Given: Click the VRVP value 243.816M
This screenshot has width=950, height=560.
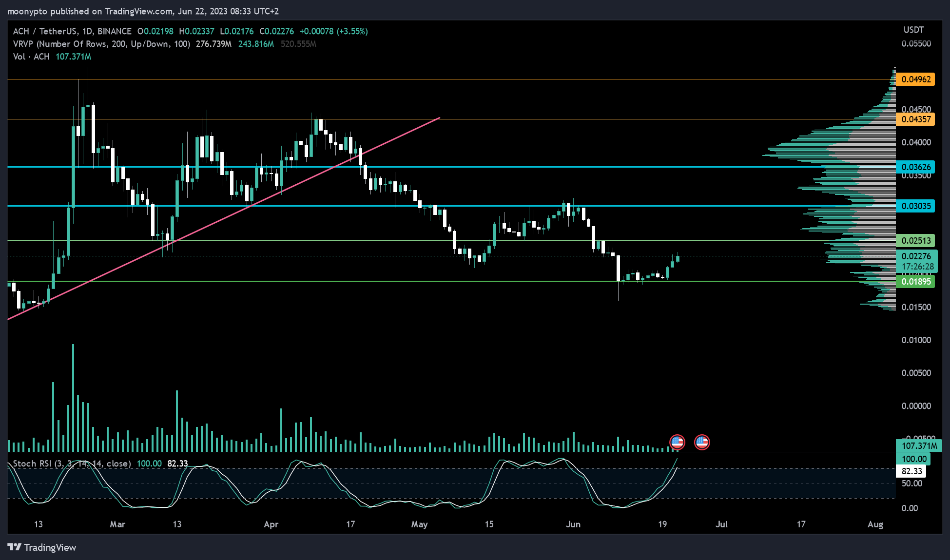Looking at the screenshot, I should click(256, 44).
